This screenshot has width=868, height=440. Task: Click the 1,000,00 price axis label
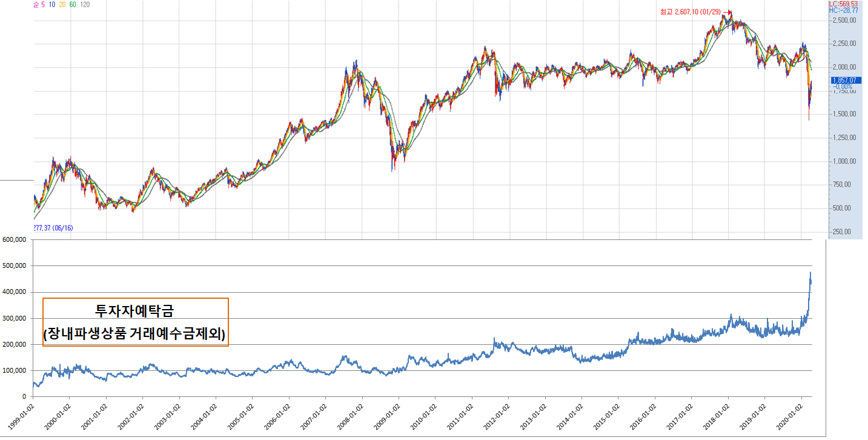[844, 161]
